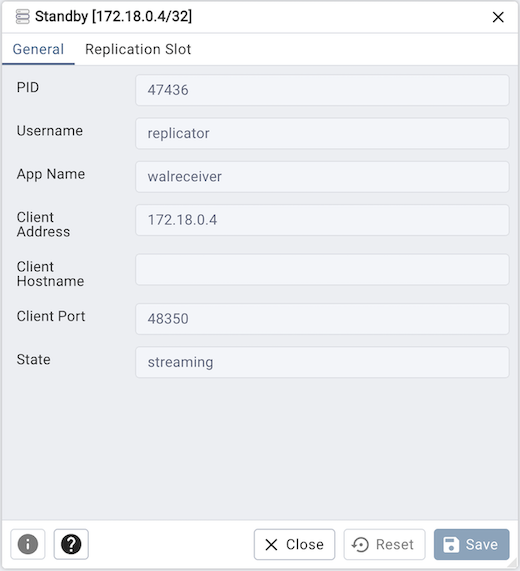Click the App Name field walreceiver

pyautogui.click(x=322, y=177)
